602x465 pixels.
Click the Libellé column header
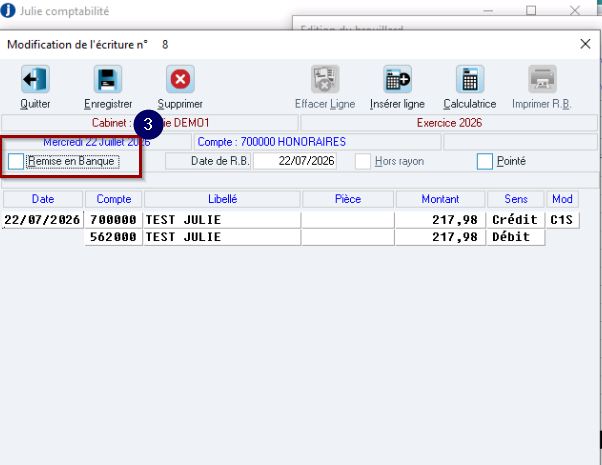coord(222,199)
